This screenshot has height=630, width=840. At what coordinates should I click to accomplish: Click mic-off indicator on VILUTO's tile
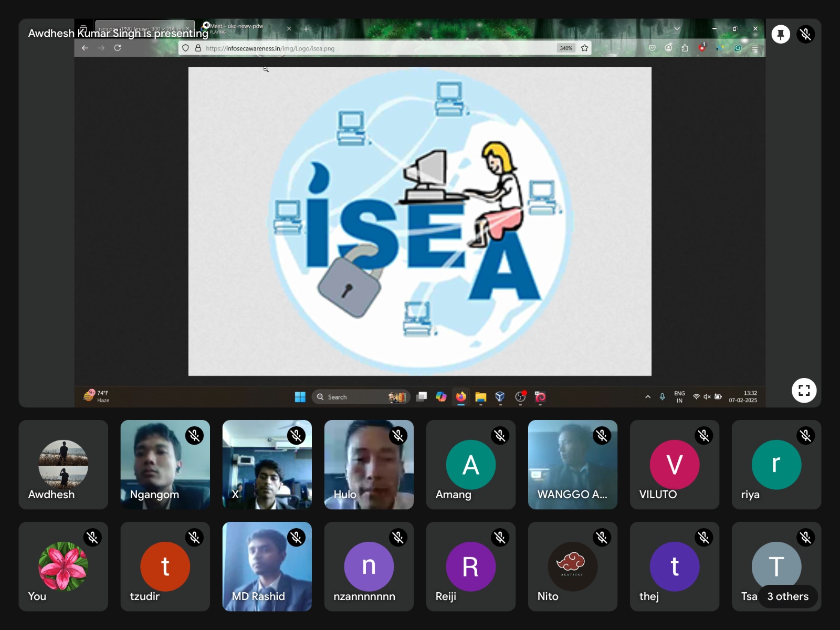point(703,436)
